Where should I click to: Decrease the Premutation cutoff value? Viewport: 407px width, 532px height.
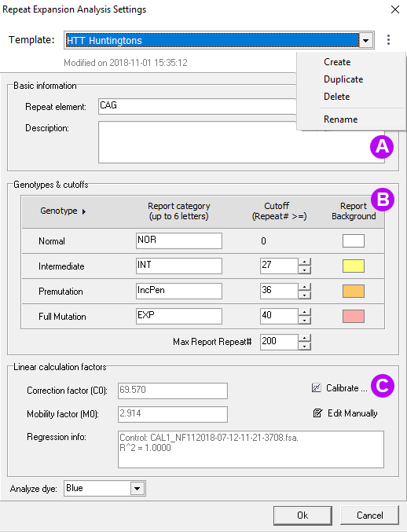pos(305,295)
